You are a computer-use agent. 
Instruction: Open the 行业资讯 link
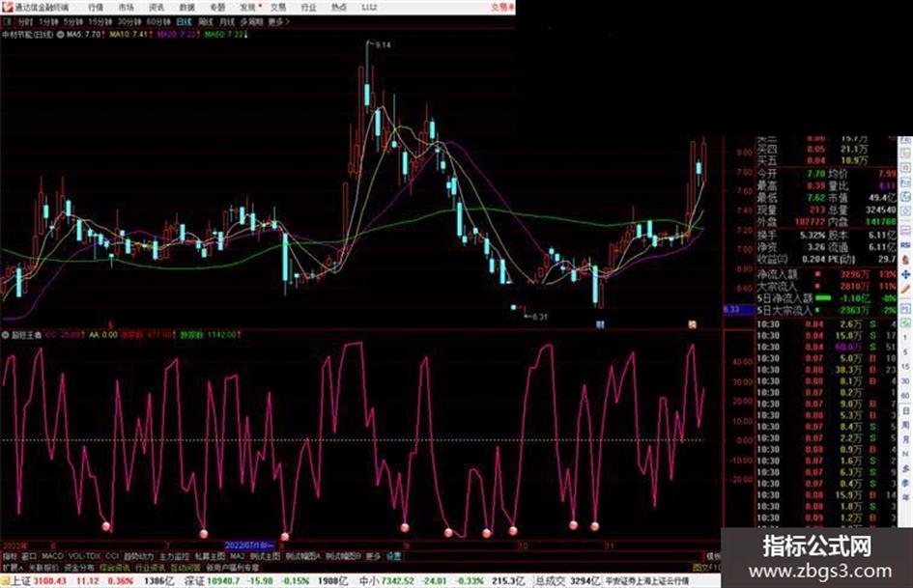[151, 567]
